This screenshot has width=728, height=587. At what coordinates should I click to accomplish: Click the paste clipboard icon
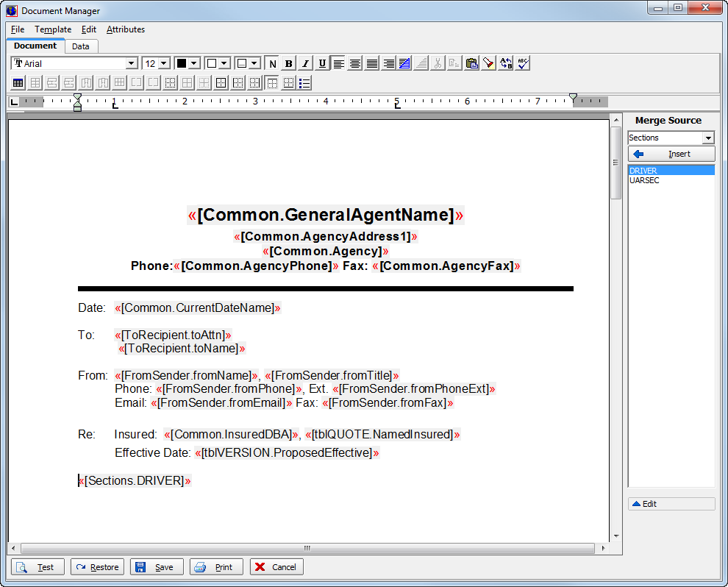coord(471,63)
